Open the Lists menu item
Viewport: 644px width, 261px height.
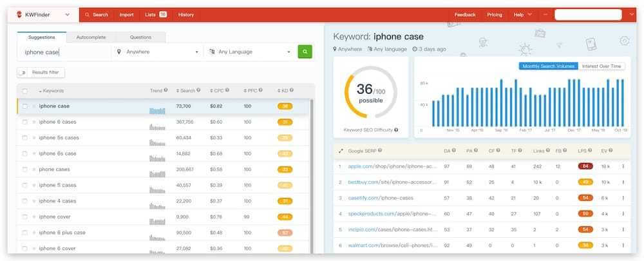click(x=155, y=15)
